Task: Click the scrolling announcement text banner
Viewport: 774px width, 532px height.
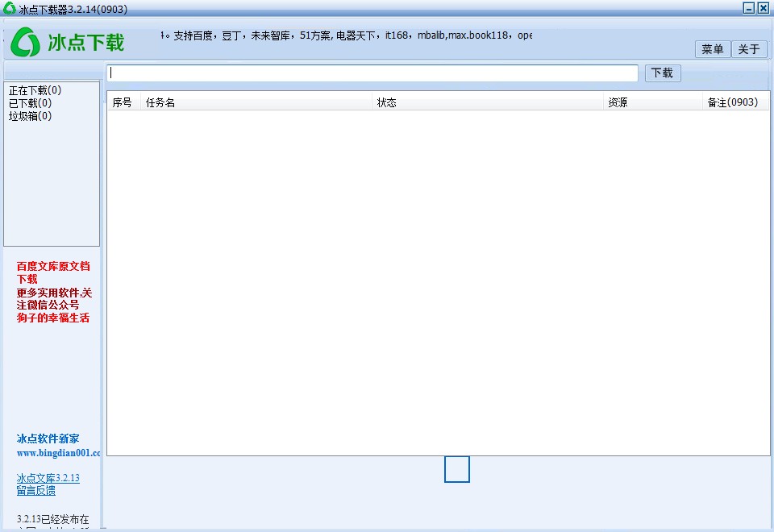Action: point(347,35)
